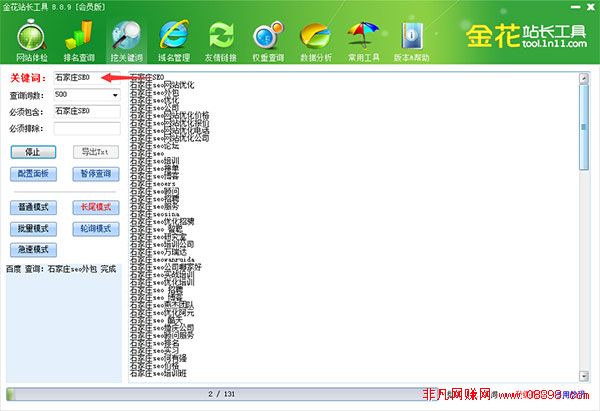Click the 停止 stop button

click(x=33, y=152)
